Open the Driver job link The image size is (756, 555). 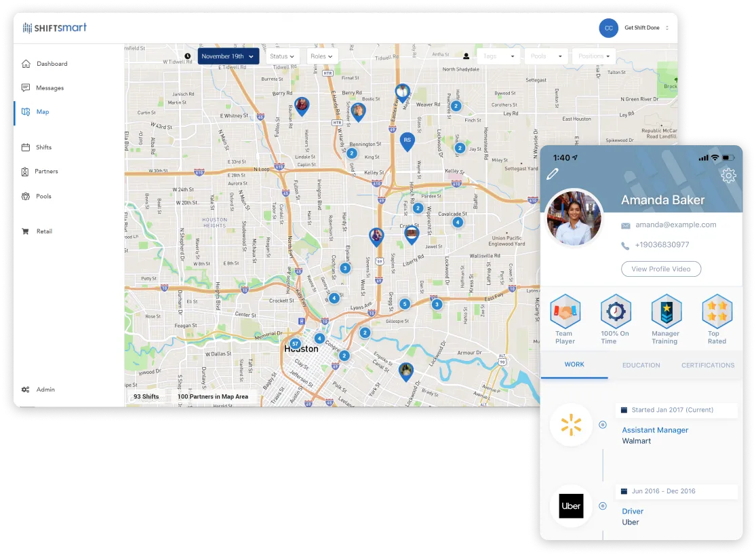tap(633, 511)
